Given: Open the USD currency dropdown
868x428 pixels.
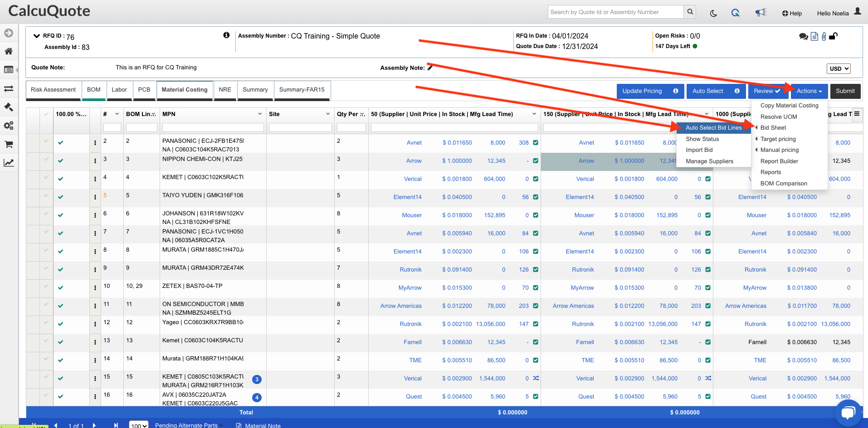Looking at the screenshot, I should click(x=839, y=68).
